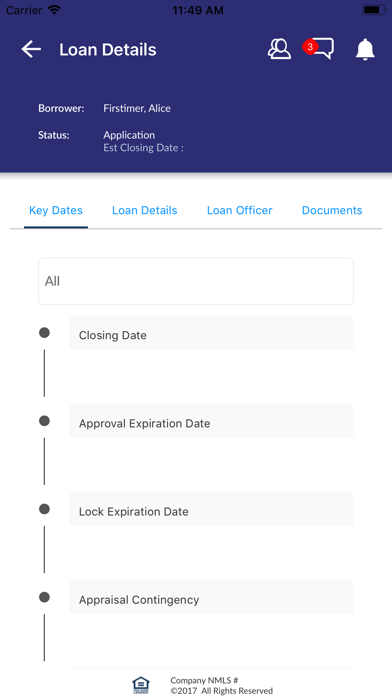Tap ©2017 All Rights Reserved text
Viewport: 392px width, 696px height.
[x=222, y=691]
